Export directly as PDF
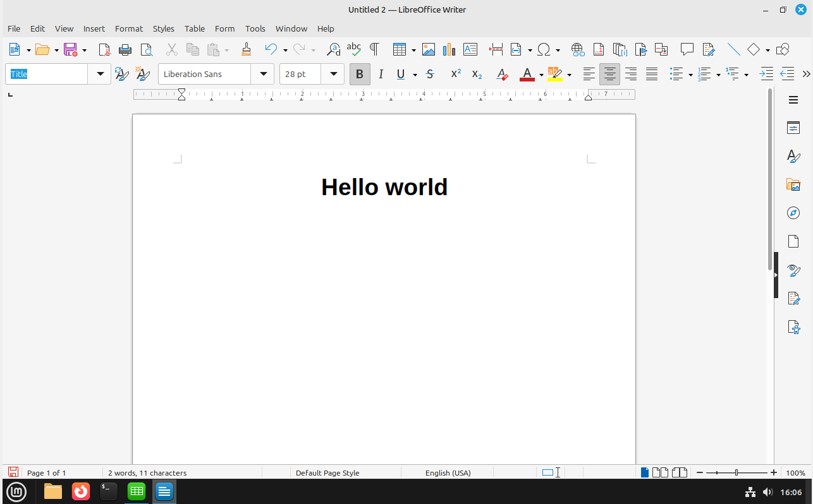Viewport: 813px width, 504px height. (x=105, y=49)
